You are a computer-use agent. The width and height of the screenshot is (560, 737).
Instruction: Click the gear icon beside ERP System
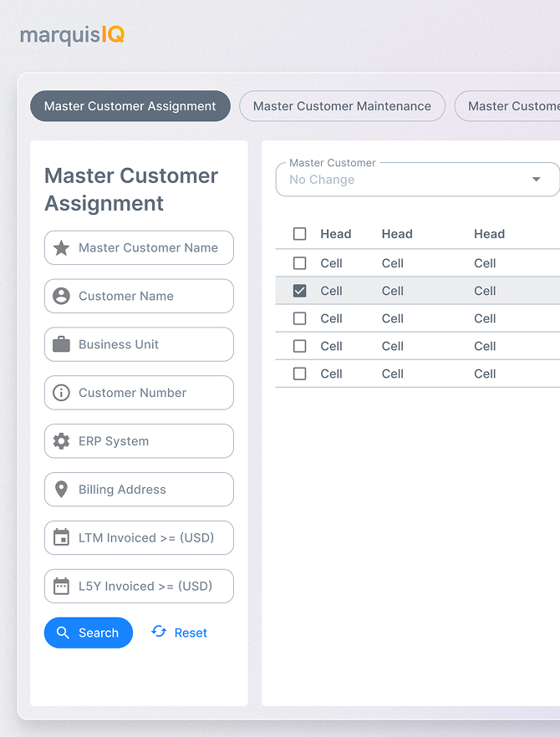[x=61, y=441]
